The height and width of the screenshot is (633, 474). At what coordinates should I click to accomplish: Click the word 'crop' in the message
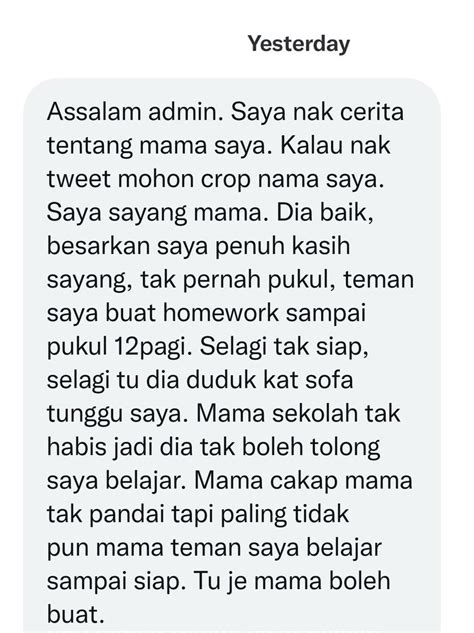pyautogui.click(x=226, y=180)
